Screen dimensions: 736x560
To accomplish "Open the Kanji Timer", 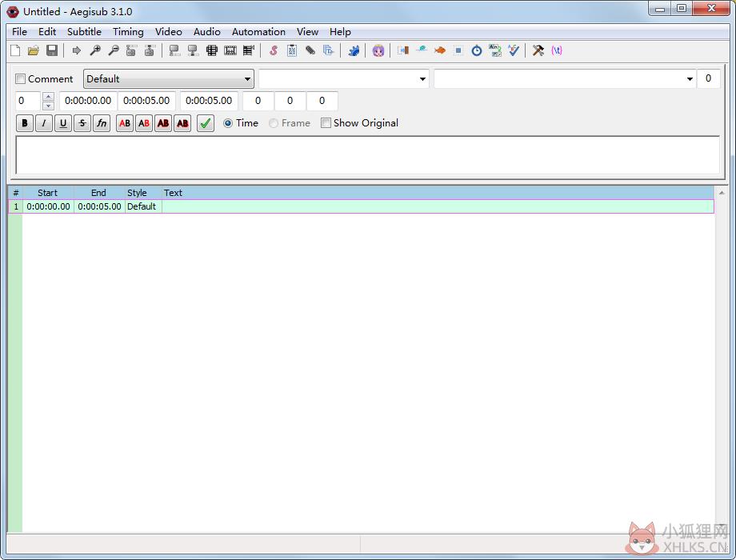I will click(x=494, y=50).
